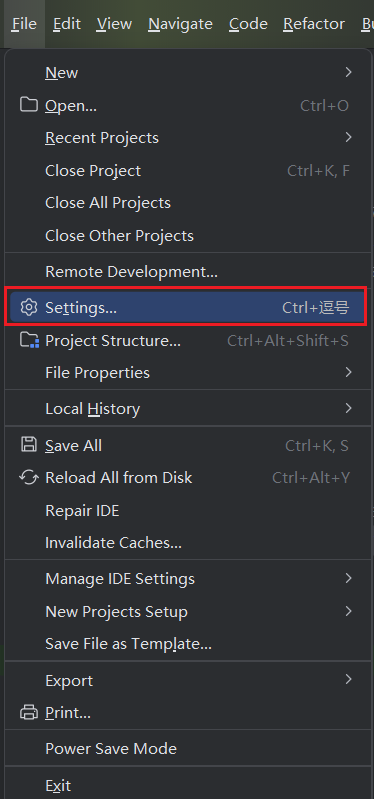Open the Manage IDE Settings submenu
The width and height of the screenshot is (374, 799).
188,579
